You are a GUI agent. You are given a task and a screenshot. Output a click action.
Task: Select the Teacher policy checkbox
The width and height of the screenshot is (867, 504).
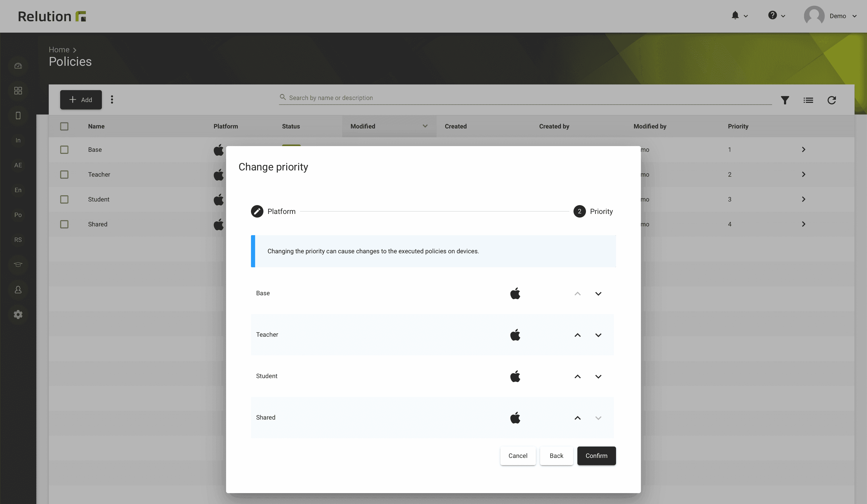coord(64,175)
